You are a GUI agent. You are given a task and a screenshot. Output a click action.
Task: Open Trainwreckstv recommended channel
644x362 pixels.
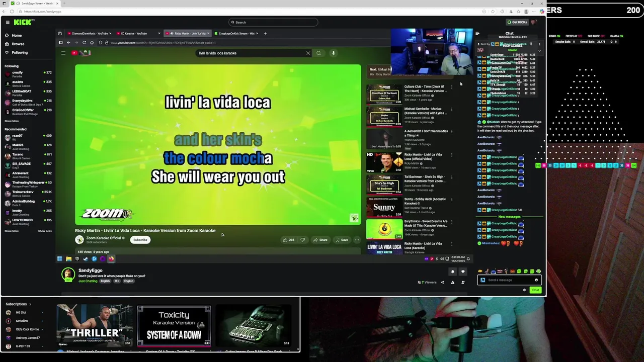point(28,194)
